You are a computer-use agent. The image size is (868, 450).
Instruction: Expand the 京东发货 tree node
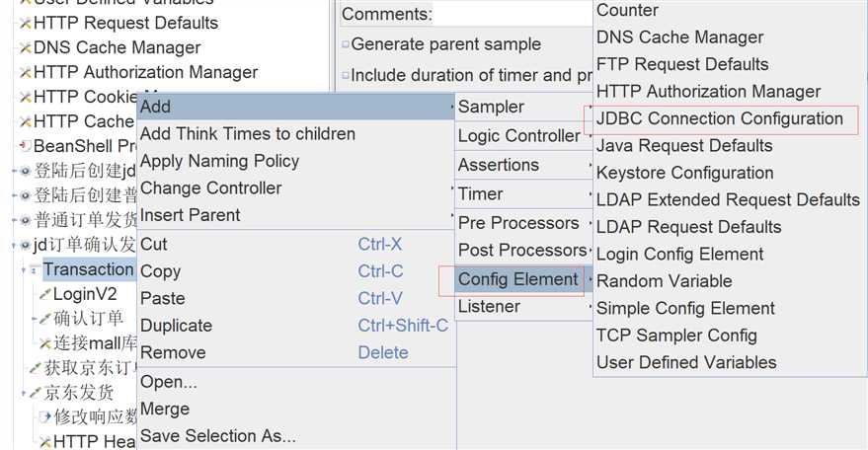click(x=24, y=393)
